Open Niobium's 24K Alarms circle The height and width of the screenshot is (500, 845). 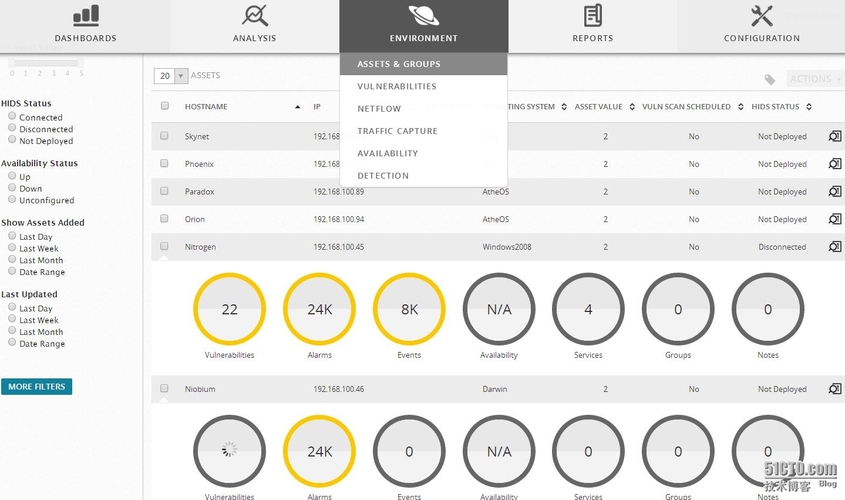pyautogui.click(x=320, y=452)
